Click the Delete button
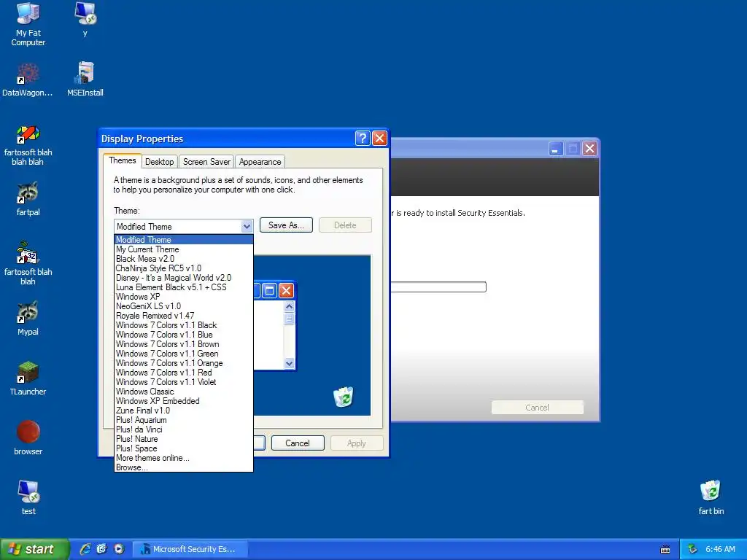This screenshot has width=747, height=560. click(x=345, y=225)
